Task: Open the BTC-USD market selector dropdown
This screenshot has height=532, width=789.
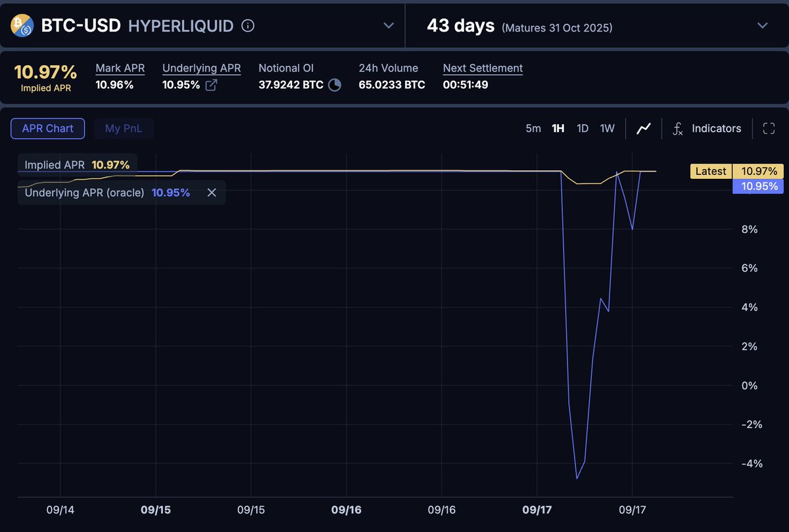Action: point(389,26)
